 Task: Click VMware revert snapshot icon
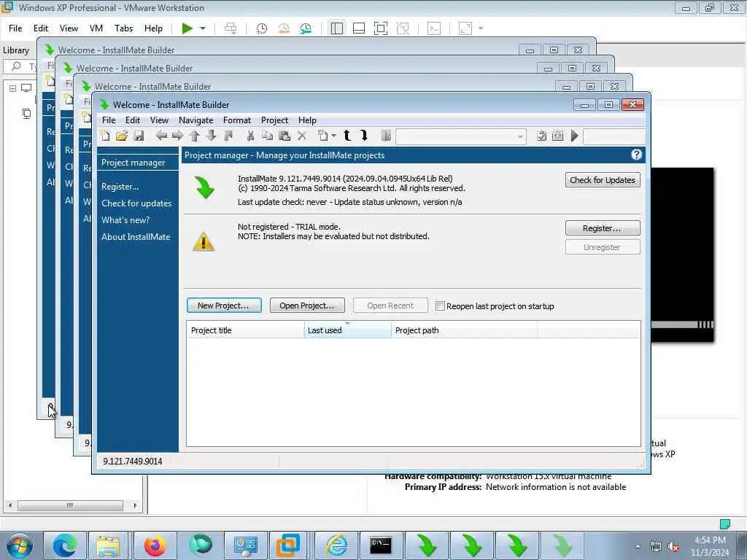284,28
